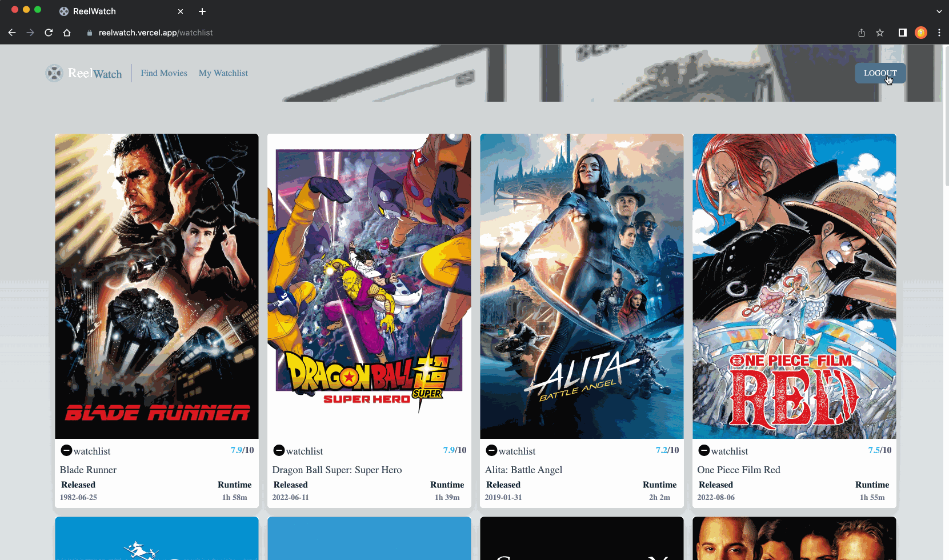Open the Find Movies page

point(164,73)
